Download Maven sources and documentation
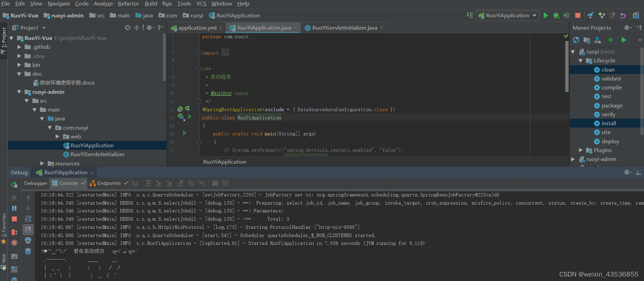 (x=598, y=40)
